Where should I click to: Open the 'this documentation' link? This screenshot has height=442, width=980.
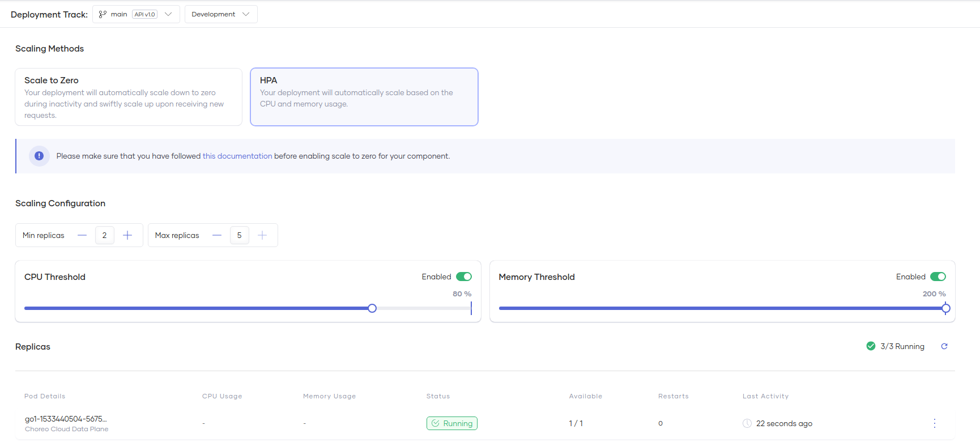click(237, 156)
